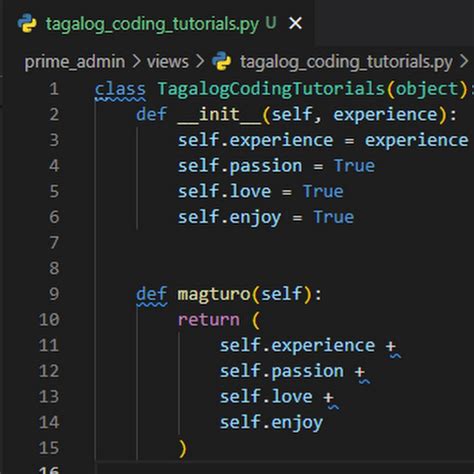Click 'self.enjoy' on line 14
This screenshot has width=474, height=474.
[x=271, y=423]
